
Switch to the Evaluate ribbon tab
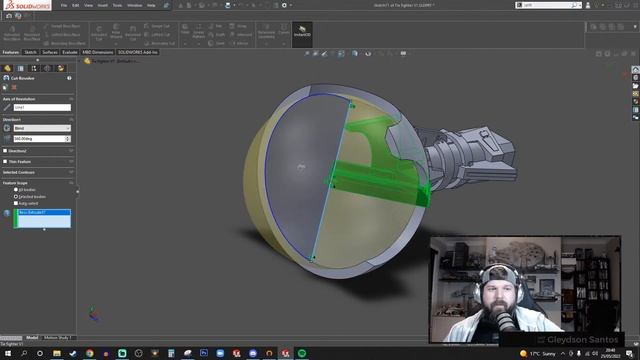(70, 52)
